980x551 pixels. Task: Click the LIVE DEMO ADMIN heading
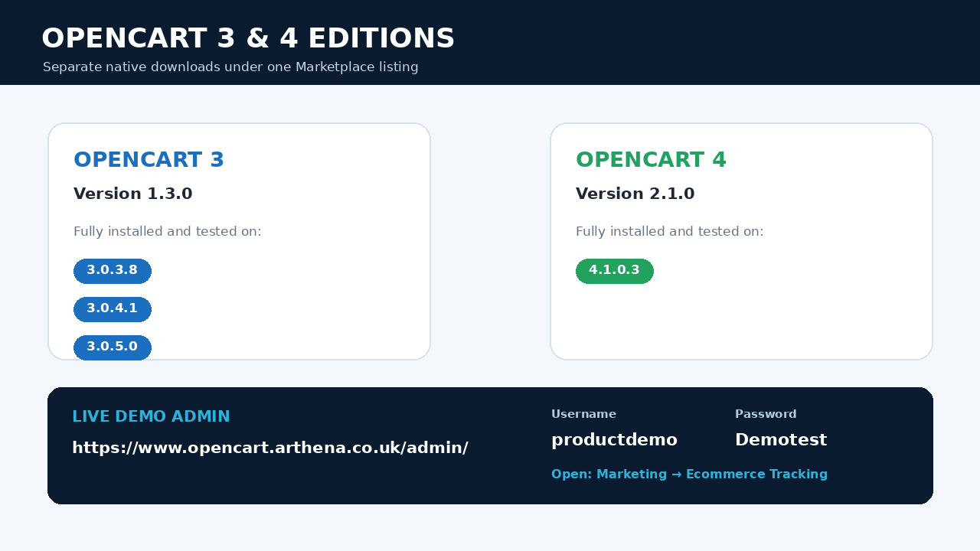[151, 417]
